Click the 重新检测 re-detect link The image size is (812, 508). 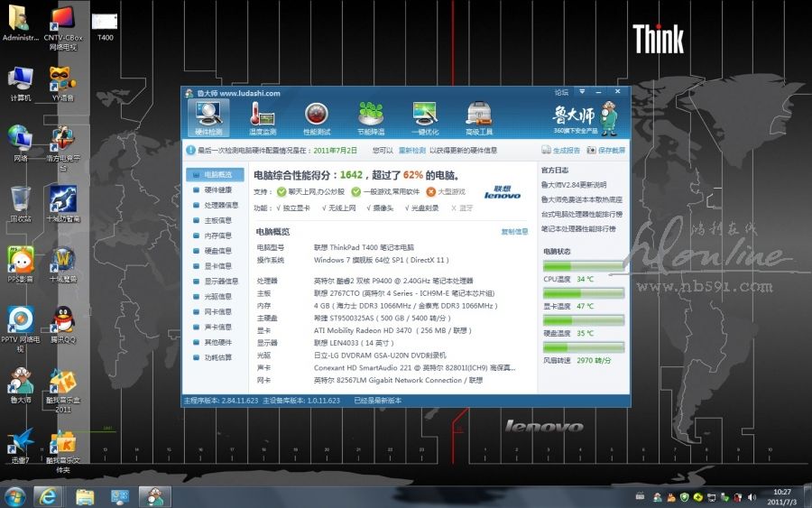[x=412, y=151]
